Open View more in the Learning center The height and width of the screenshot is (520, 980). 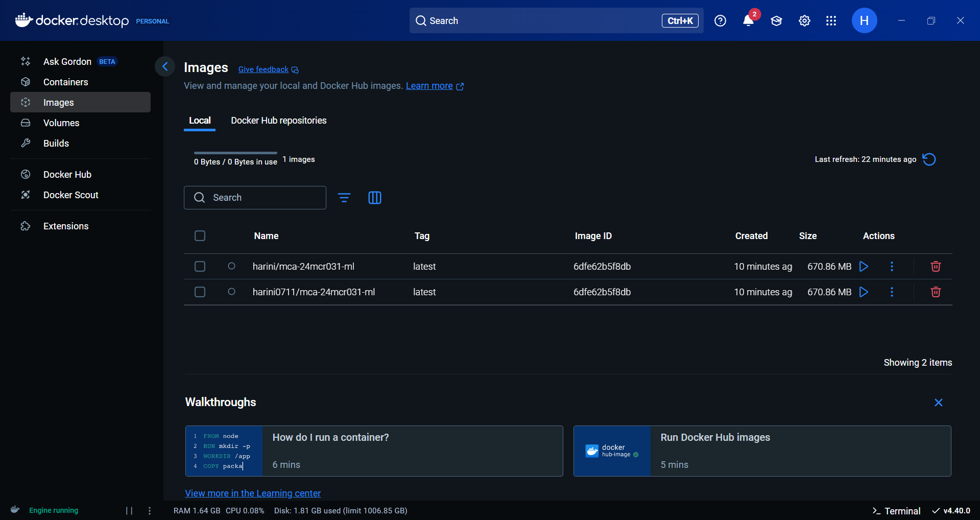pyautogui.click(x=253, y=493)
